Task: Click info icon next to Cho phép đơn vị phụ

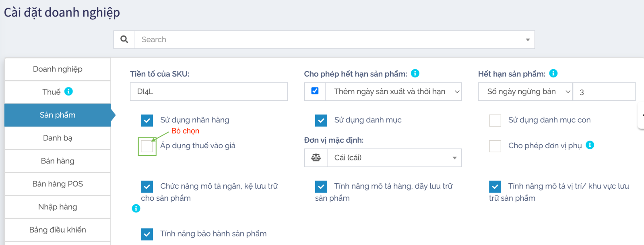Action: click(590, 145)
